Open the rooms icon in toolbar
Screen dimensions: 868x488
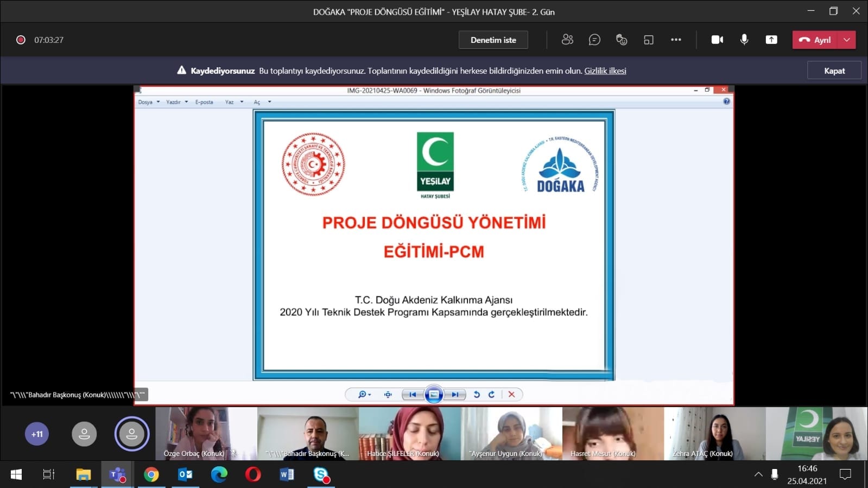click(649, 40)
